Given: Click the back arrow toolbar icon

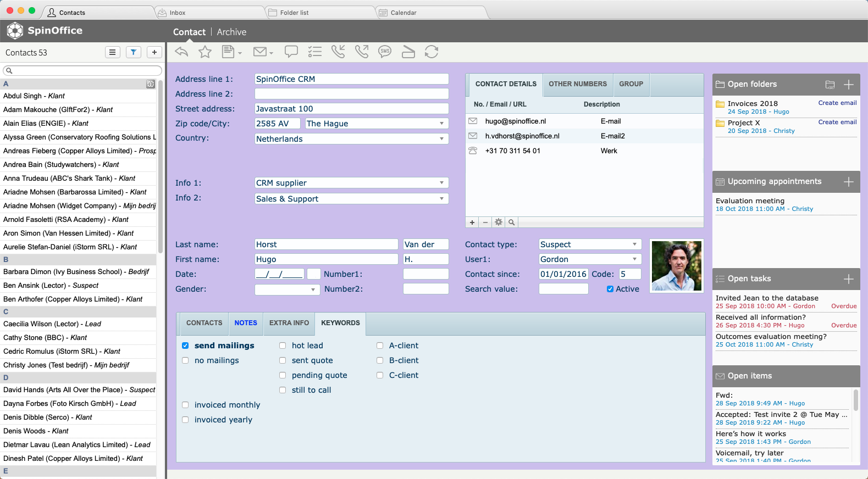Looking at the screenshot, I should pyautogui.click(x=181, y=52).
